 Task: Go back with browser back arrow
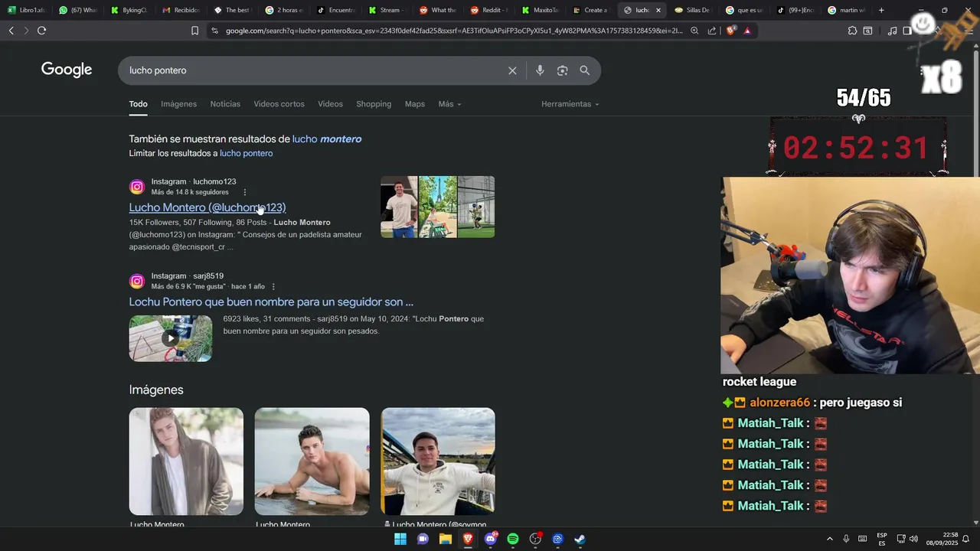tap(11, 31)
